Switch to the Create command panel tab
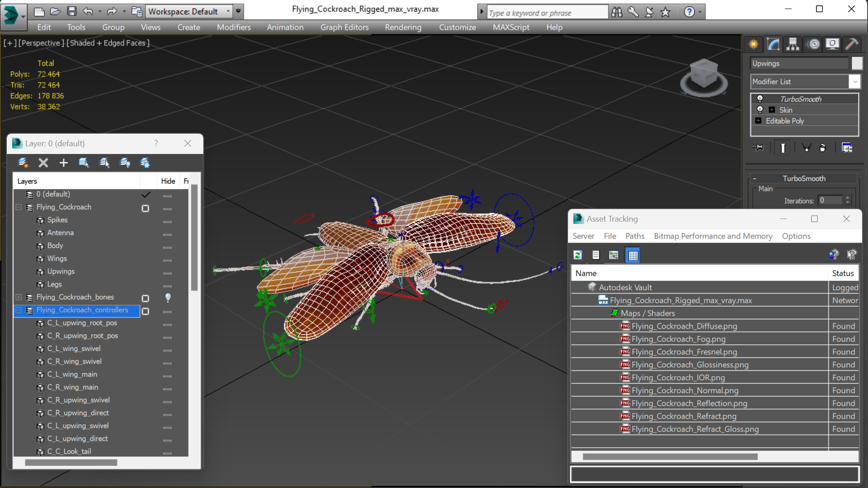The image size is (868, 488). click(754, 44)
